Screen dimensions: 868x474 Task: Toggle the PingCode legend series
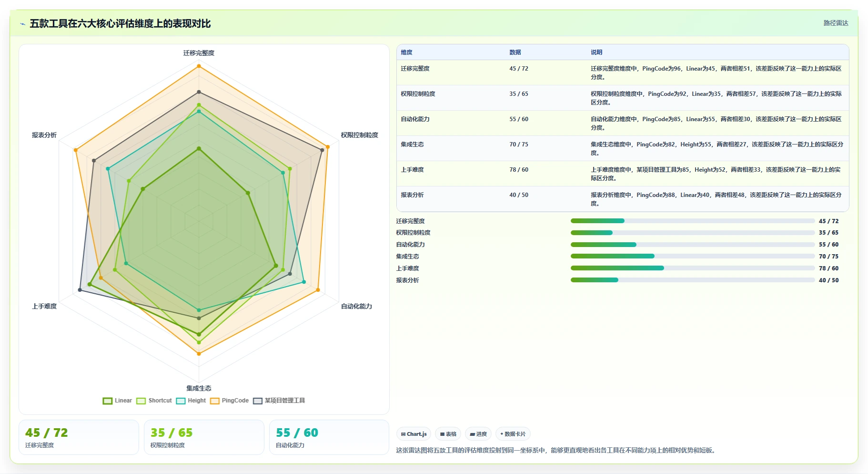(229, 401)
